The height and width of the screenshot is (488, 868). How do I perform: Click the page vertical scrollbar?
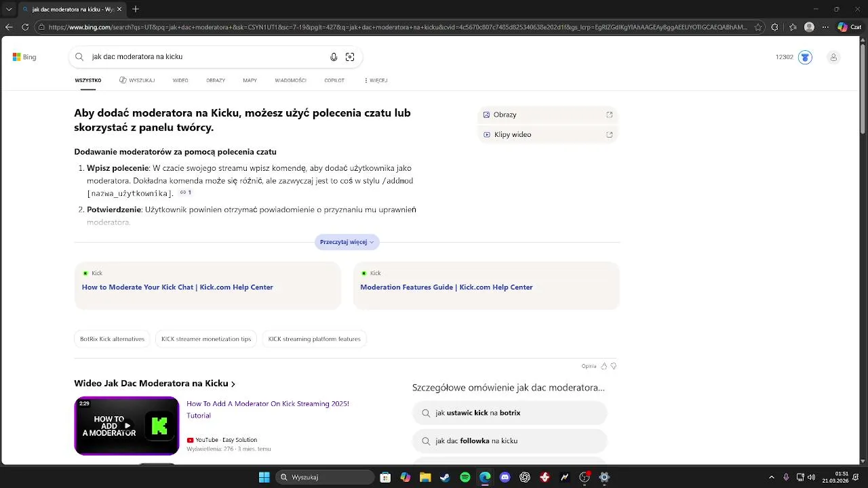(863, 88)
